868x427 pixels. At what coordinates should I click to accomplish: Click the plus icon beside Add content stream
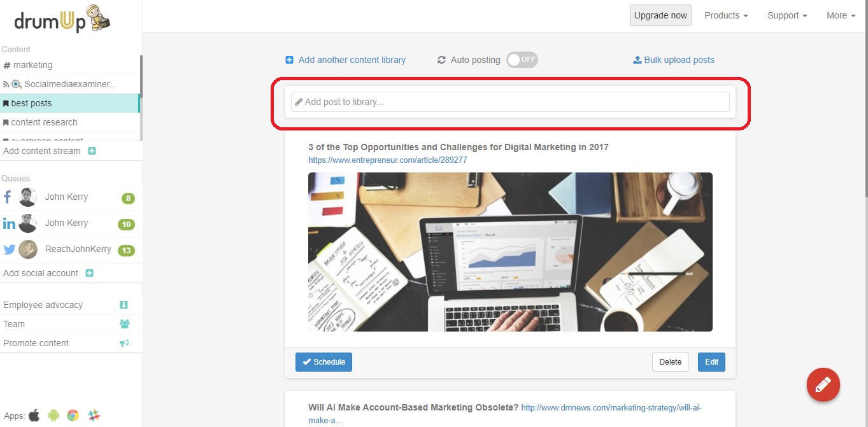92,151
